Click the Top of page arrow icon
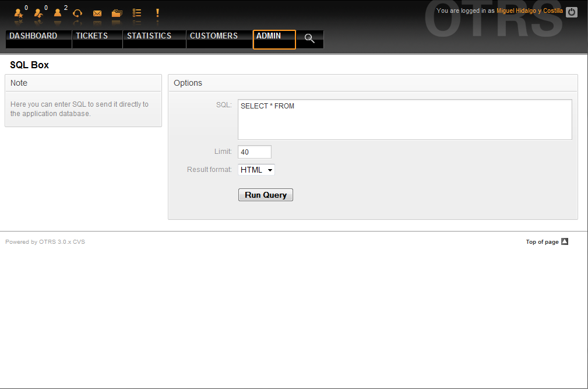This screenshot has height=389, width=588. point(564,242)
